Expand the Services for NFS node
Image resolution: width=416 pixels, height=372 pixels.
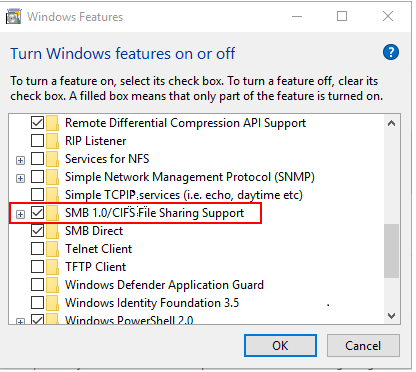click(x=20, y=160)
